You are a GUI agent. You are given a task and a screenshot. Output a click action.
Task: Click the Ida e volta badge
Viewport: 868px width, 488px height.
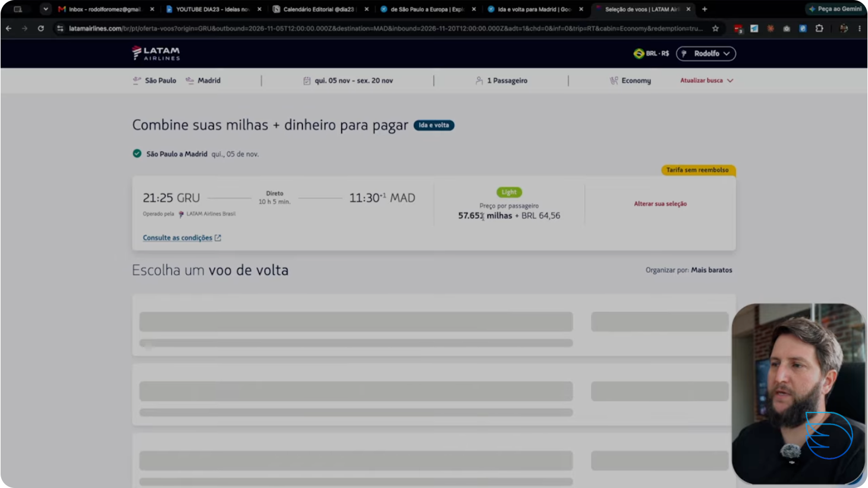coord(434,126)
